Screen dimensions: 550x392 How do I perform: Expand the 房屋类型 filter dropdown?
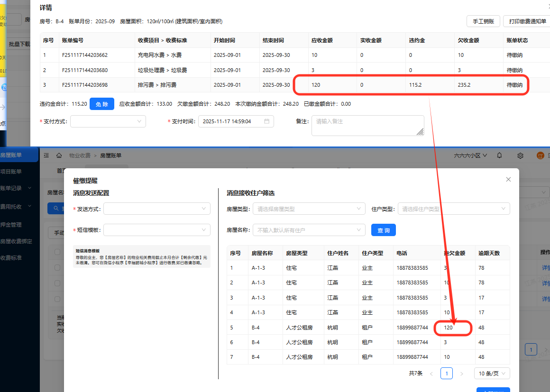pos(309,209)
